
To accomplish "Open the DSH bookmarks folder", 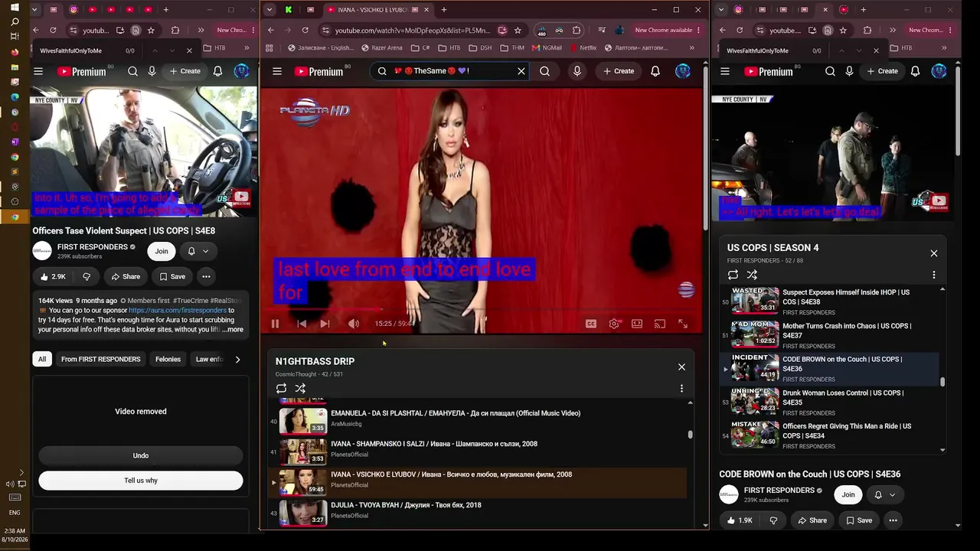I will [x=481, y=47].
